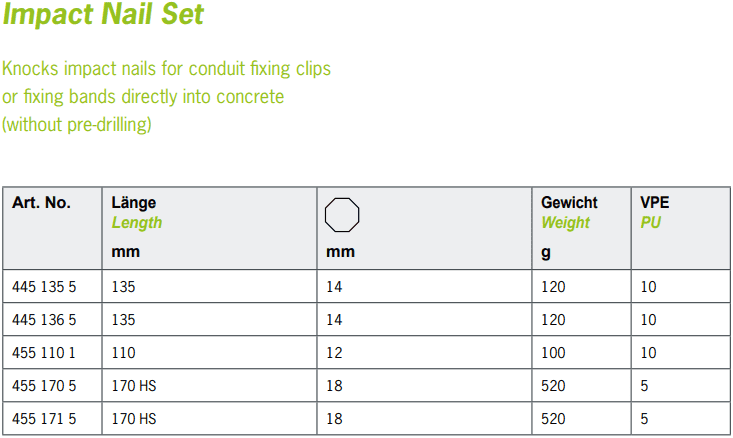The width and height of the screenshot is (733, 438).
Task: Click the Länge Length column header
Action: point(136,212)
